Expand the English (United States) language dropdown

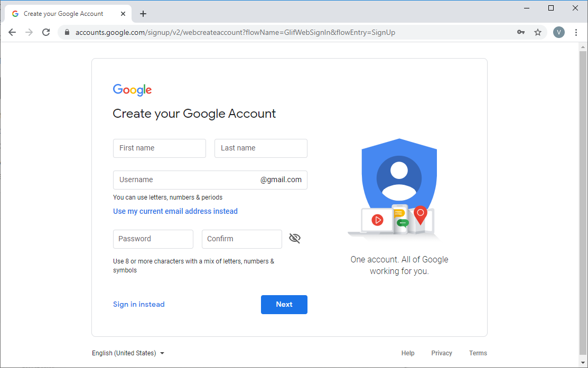click(128, 353)
